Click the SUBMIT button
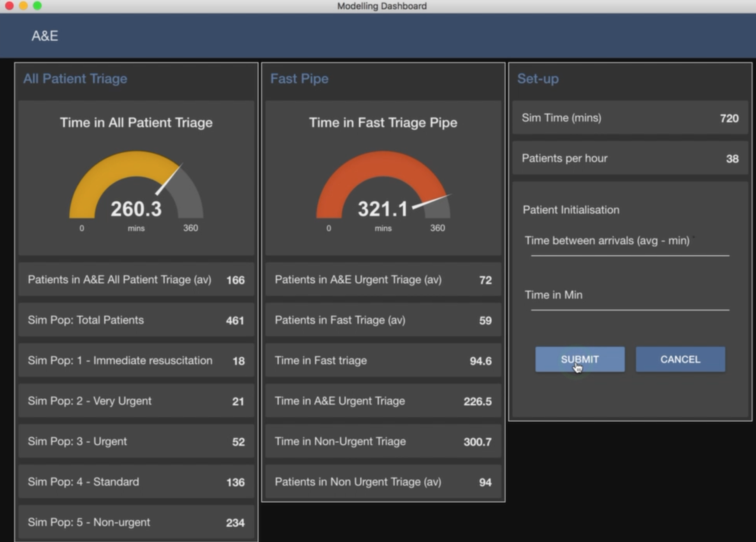Viewport: 756px width, 542px height. tap(579, 359)
